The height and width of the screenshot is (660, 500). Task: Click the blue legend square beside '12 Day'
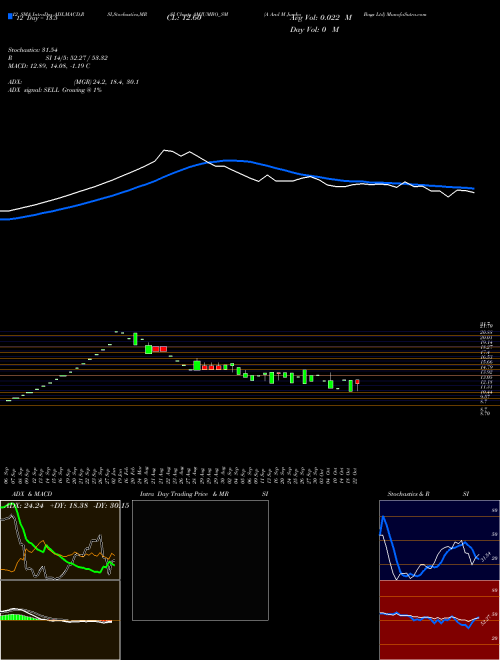(x=11, y=16)
